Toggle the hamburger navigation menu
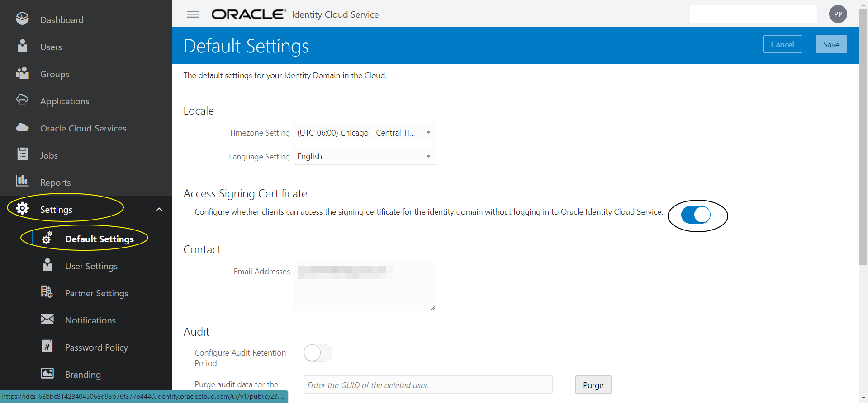 [x=193, y=14]
